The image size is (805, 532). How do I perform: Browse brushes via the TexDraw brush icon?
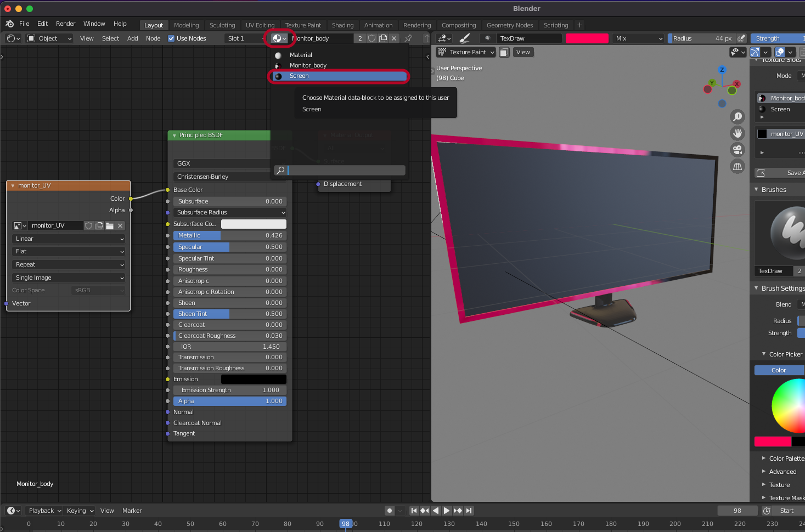pos(487,38)
